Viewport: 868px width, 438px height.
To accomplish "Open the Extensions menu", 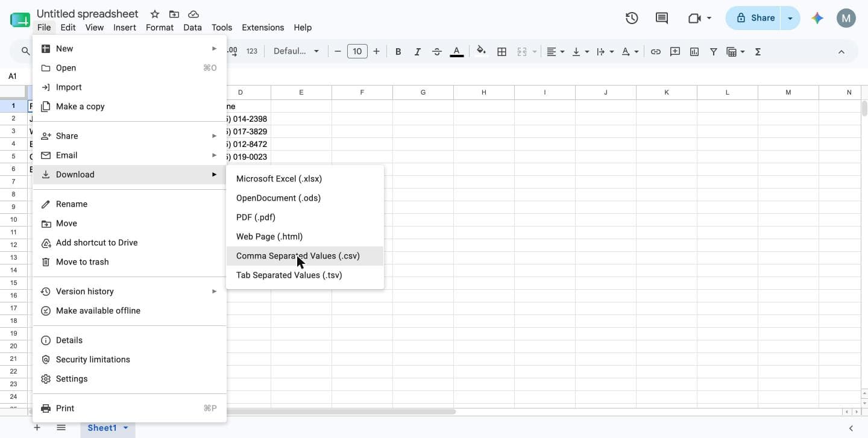I will [x=263, y=27].
